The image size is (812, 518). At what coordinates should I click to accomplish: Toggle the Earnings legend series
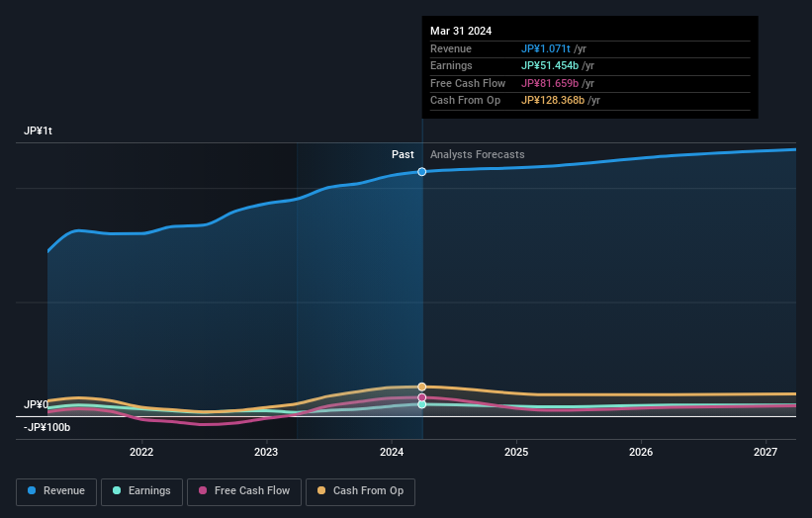click(x=141, y=491)
